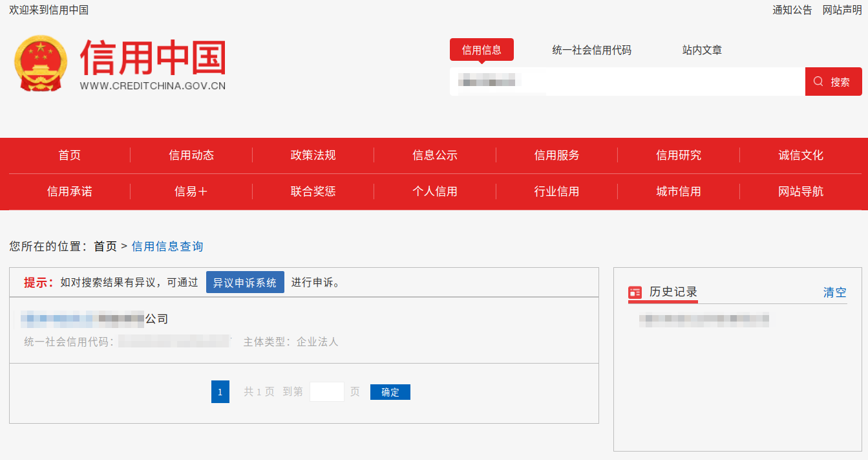Image resolution: width=868 pixels, height=460 pixels.
Task: Open 信用动态 navigation item
Action: [x=191, y=155]
